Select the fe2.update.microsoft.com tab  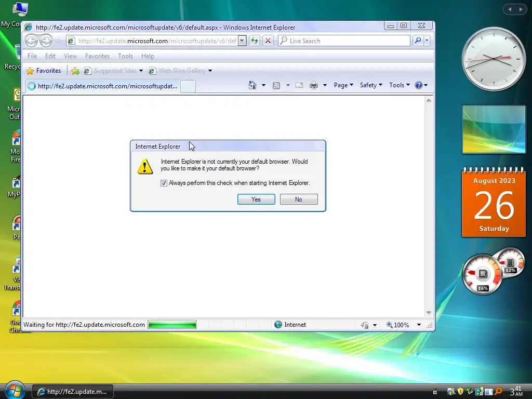pos(102,86)
